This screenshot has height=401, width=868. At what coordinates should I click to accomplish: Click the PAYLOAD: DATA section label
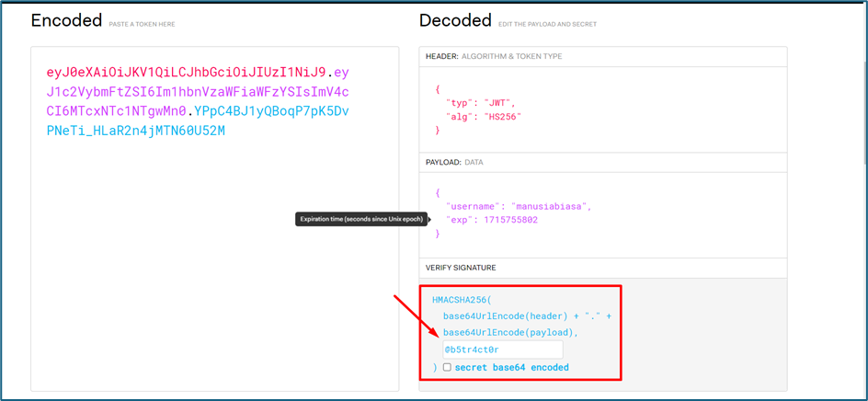pos(454,162)
